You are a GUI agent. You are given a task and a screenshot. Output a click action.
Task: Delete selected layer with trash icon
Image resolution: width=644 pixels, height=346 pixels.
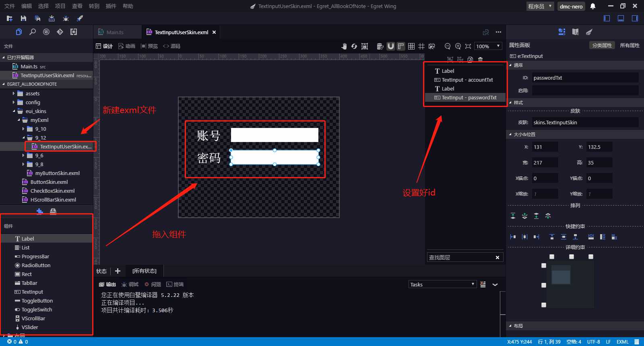coord(480,60)
